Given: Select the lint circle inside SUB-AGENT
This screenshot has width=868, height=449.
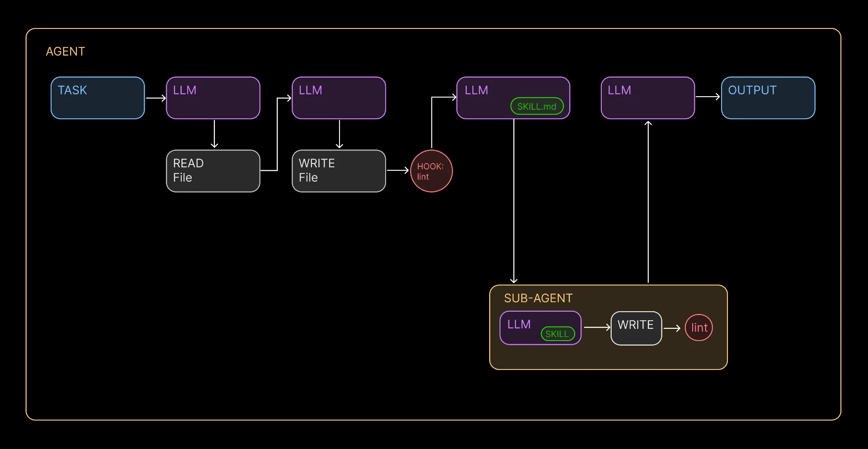Looking at the screenshot, I should (x=698, y=327).
